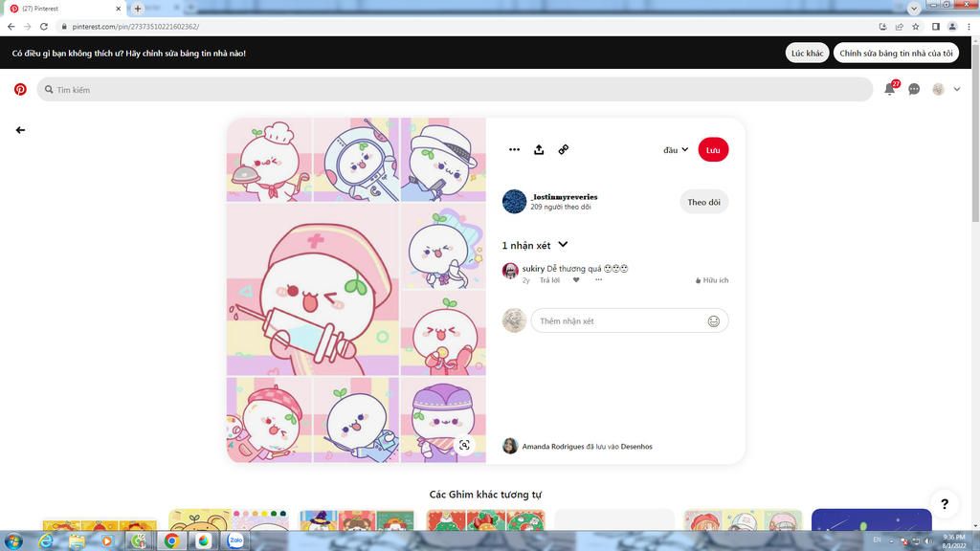Screen dimensions: 980x551
Task: Open the pin's main cute character image
Action: (x=356, y=291)
